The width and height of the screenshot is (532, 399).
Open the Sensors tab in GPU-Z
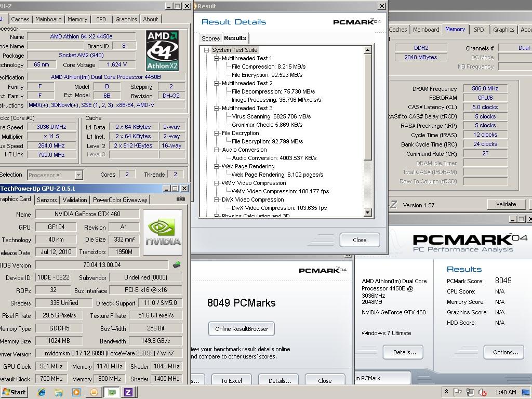pos(47,200)
